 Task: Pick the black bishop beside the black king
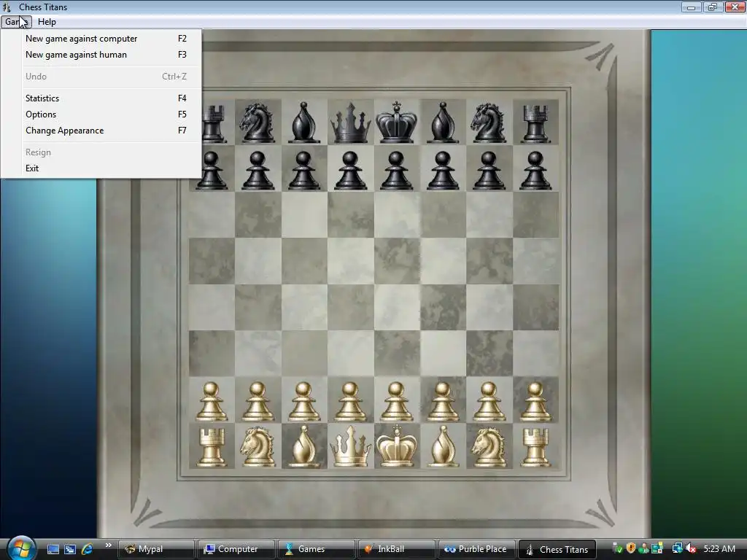443,122
